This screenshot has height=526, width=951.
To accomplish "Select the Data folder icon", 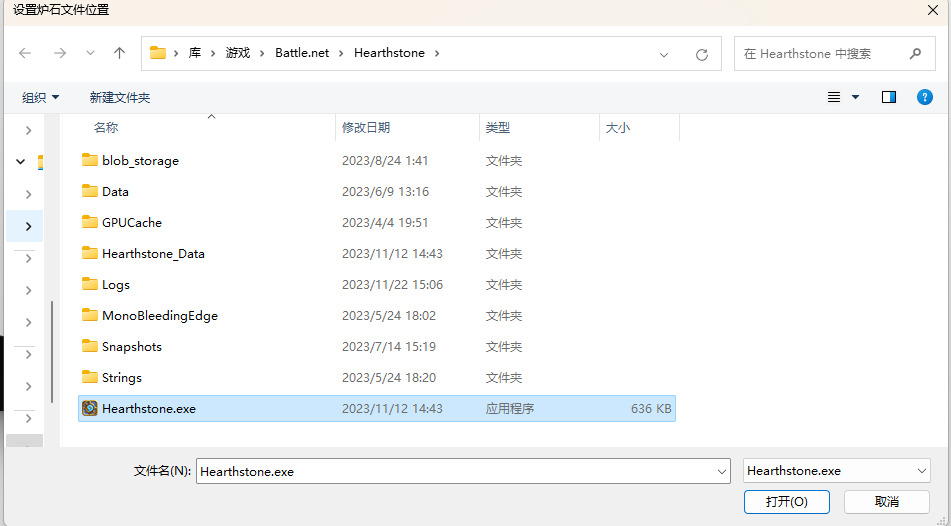I will 90,191.
